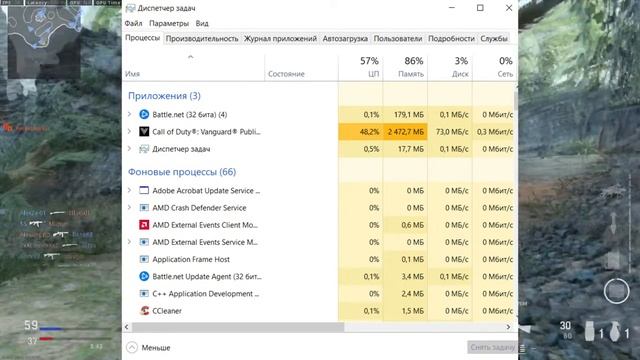Viewport: 640px width, 360px height.
Task: Click the Снять задачу button
Action: [x=492, y=347]
